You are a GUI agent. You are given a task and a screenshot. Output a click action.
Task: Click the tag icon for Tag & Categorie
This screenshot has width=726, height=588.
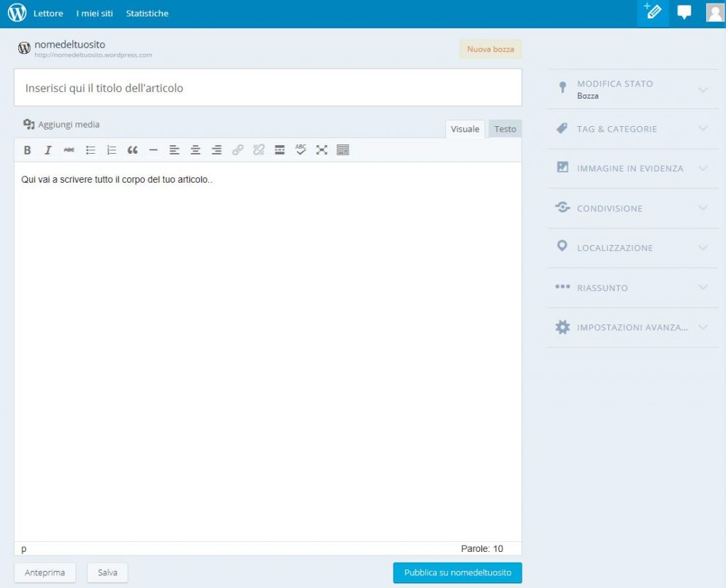[x=562, y=128]
